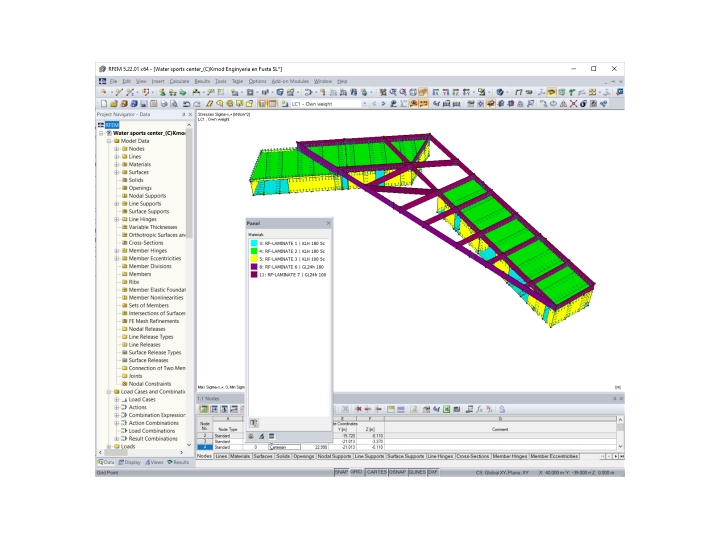This screenshot has width=720, height=540.
Task: Click the printer icon in the toolbar
Action: pos(163,104)
